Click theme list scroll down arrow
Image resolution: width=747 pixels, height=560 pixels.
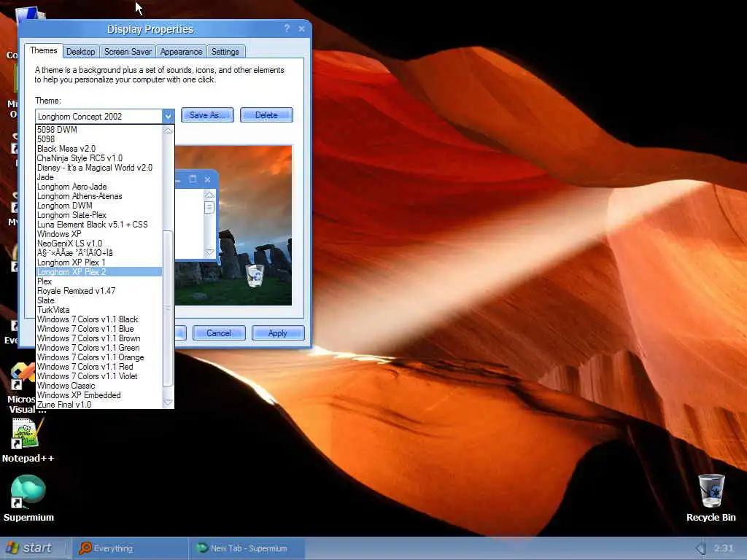pos(168,402)
